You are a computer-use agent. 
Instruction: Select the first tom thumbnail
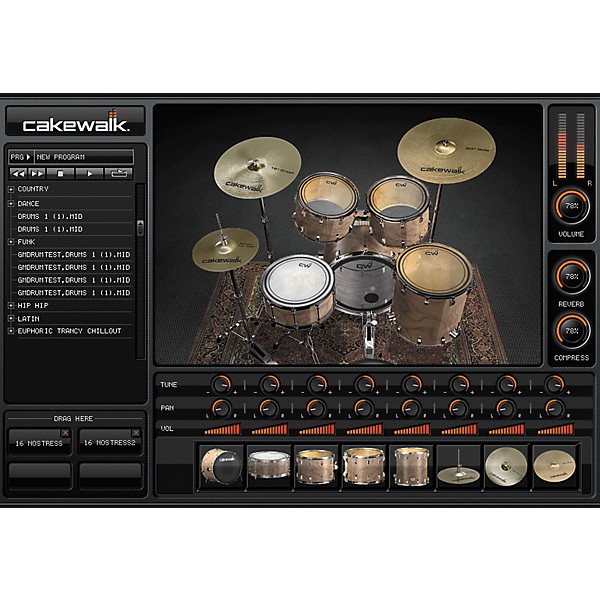click(316, 467)
